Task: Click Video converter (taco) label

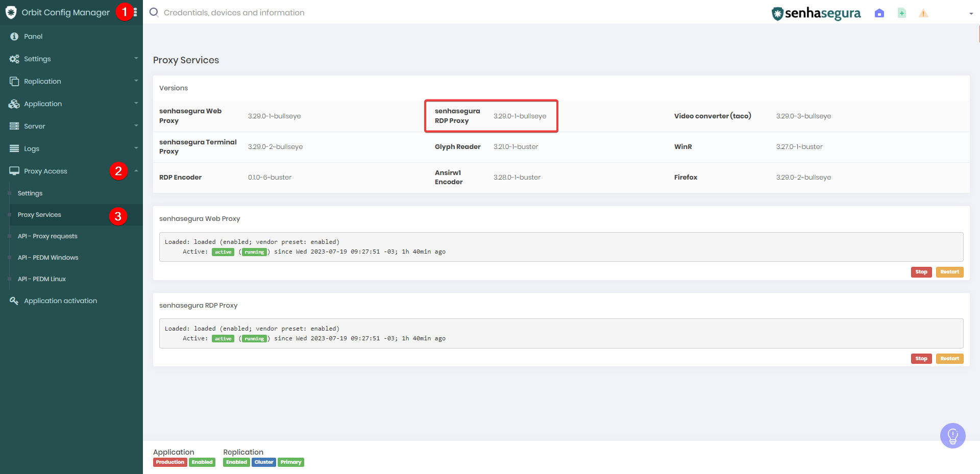Action: pyautogui.click(x=713, y=116)
